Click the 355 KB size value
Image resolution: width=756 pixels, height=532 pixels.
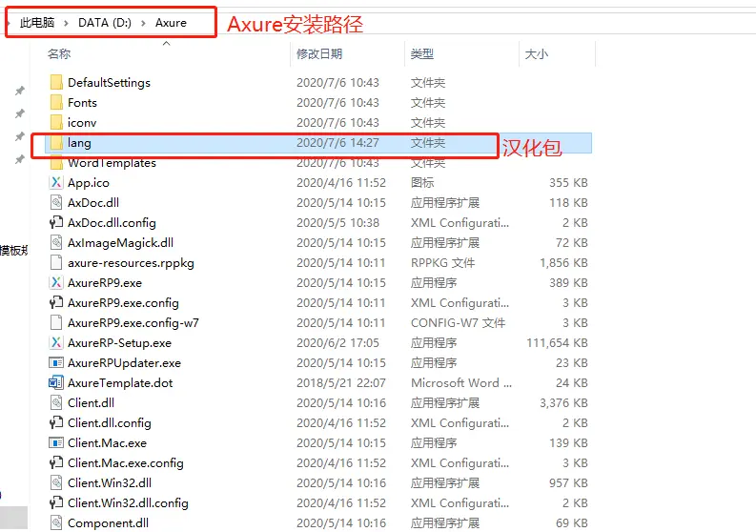click(x=568, y=183)
